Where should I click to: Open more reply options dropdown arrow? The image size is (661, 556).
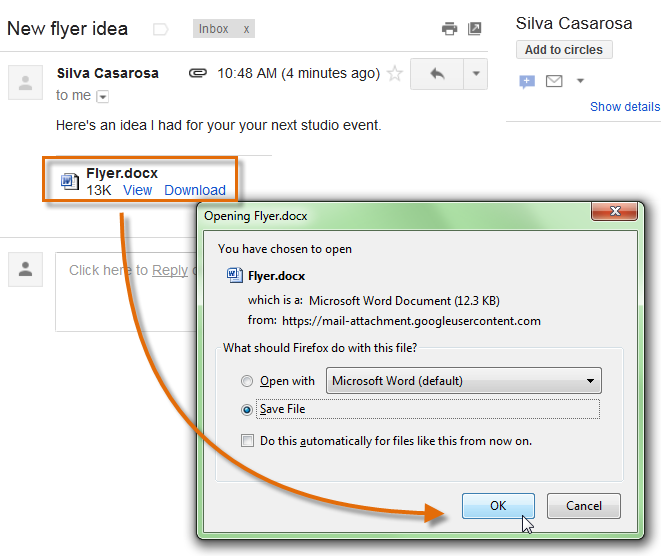476,74
